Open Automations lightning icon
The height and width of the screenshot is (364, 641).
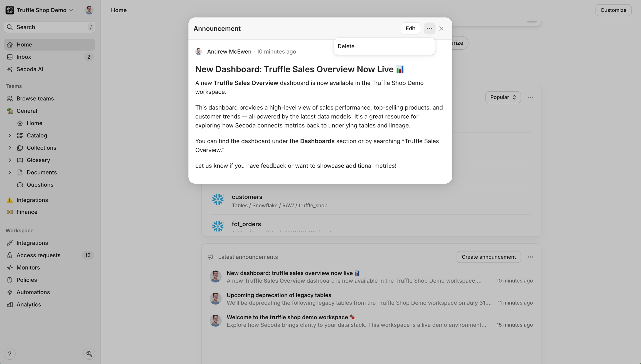click(x=10, y=292)
